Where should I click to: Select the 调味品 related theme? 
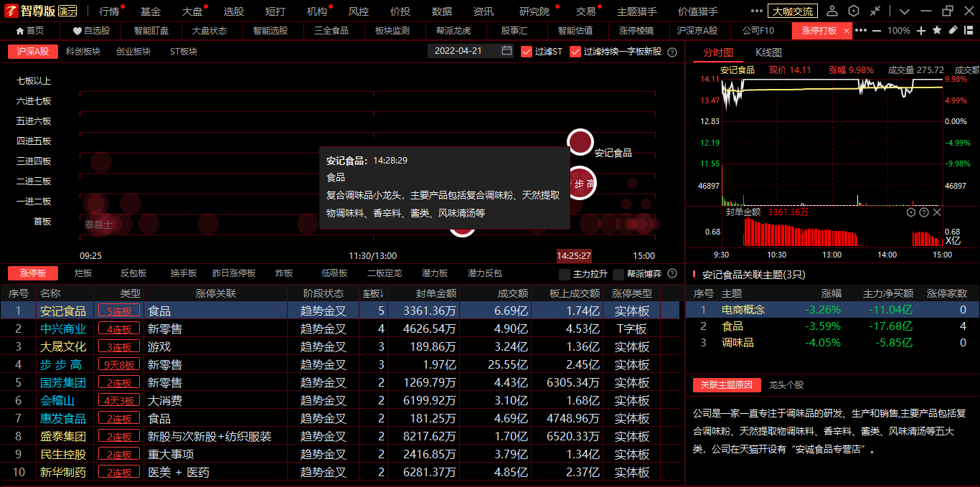pyautogui.click(x=738, y=343)
